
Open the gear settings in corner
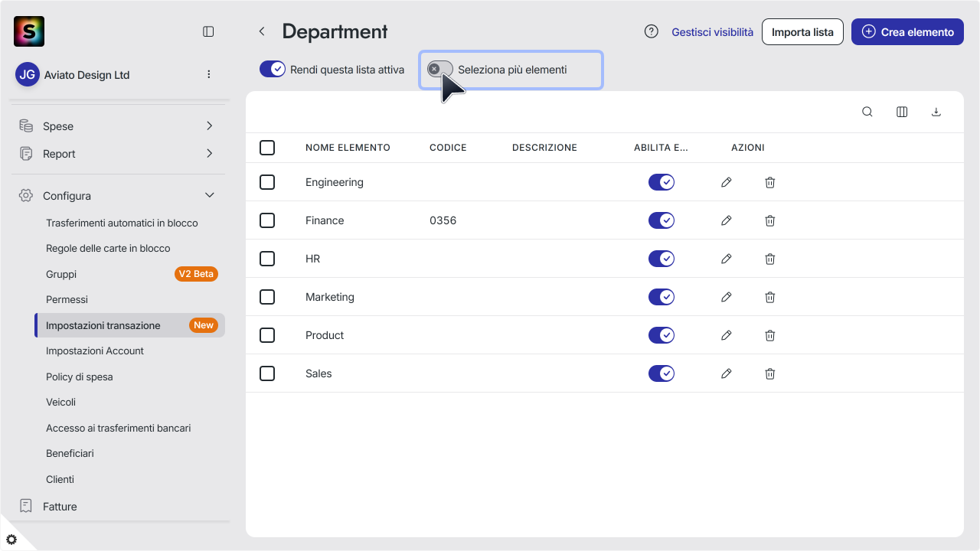coord(11,540)
